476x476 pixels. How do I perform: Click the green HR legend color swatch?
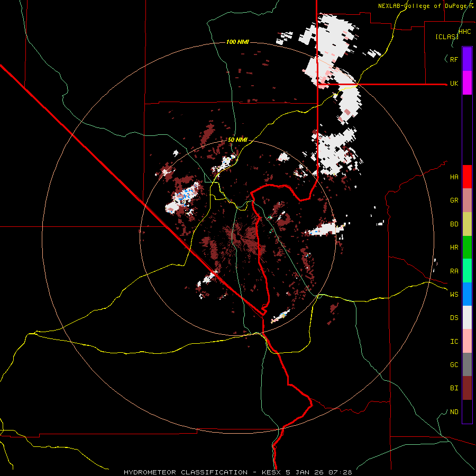click(x=467, y=248)
